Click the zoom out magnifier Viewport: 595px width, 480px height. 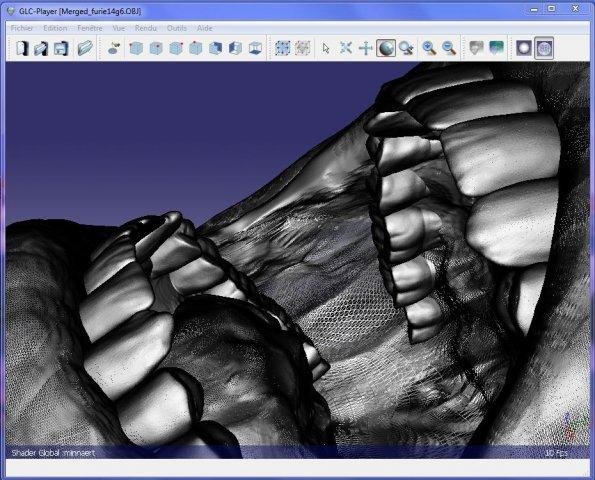(x=449, y=48)
